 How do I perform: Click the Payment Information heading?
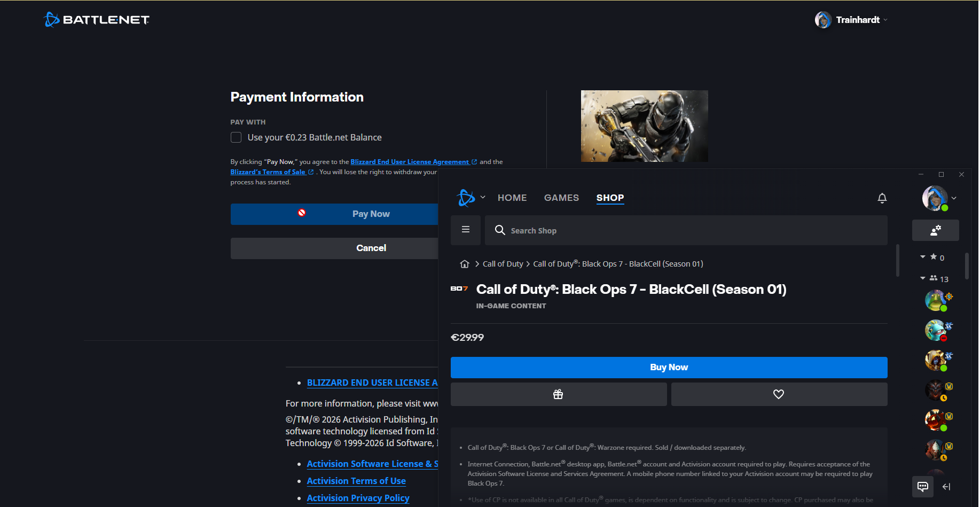(x=297, y=97)
